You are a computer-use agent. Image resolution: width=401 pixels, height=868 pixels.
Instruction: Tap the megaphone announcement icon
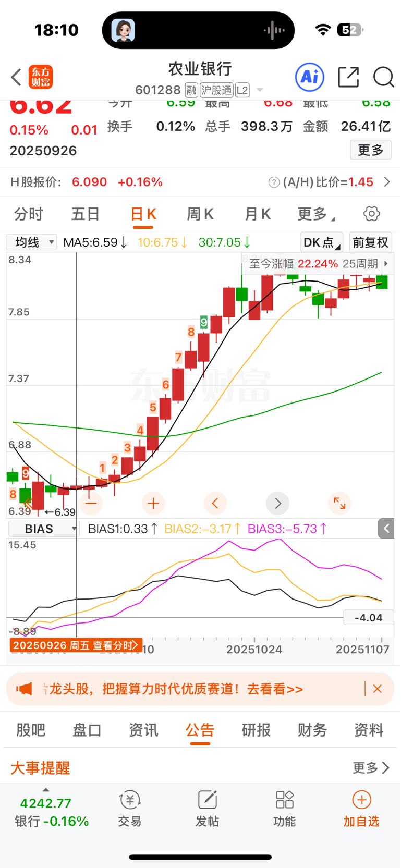pyautogui.click(x=24, y=689)
